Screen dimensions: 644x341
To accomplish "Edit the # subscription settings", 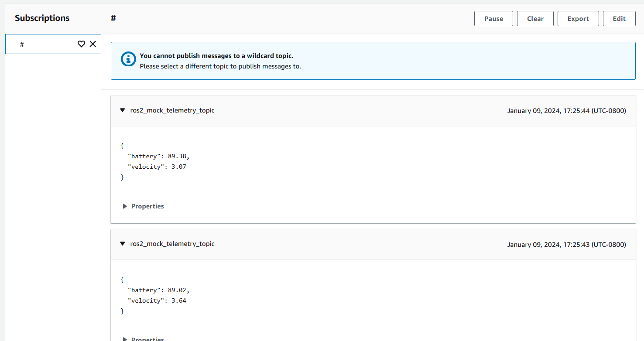I will pos(619,19).
